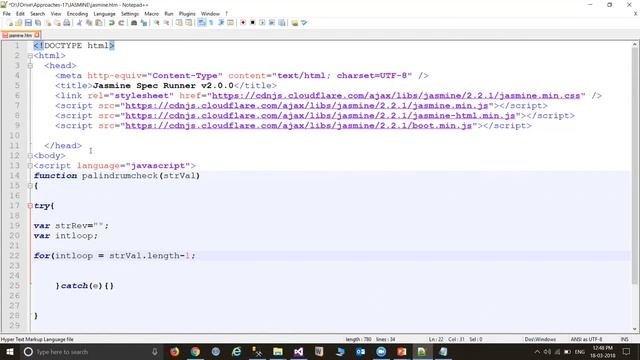Redo the edit via toolbar

pos(121,23)
